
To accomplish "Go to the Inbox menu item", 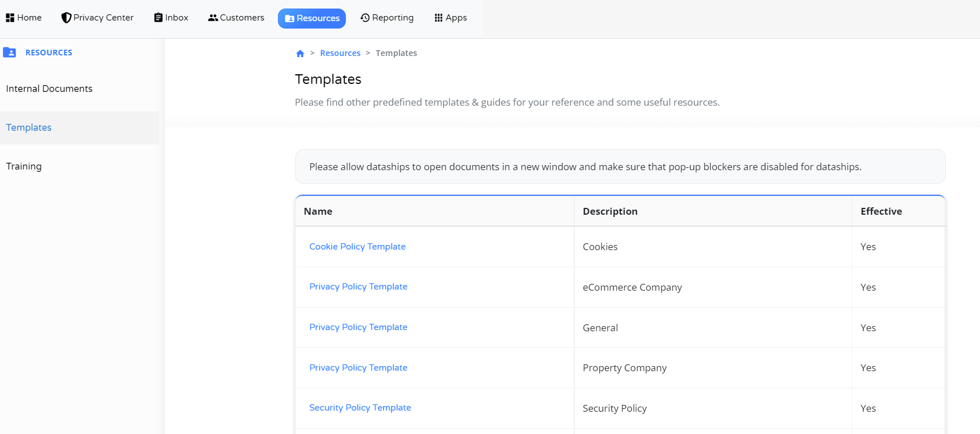I will tap(171, 18).
